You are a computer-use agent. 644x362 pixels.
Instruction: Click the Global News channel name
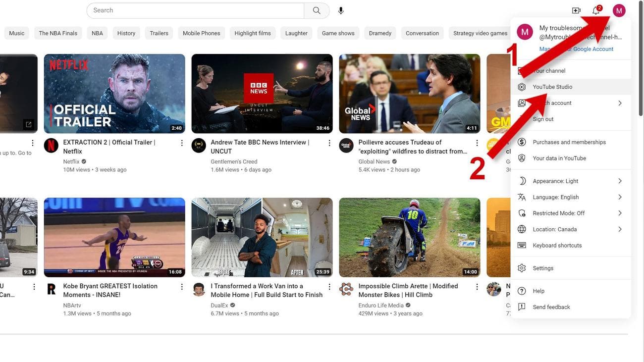tap(374, 162)
